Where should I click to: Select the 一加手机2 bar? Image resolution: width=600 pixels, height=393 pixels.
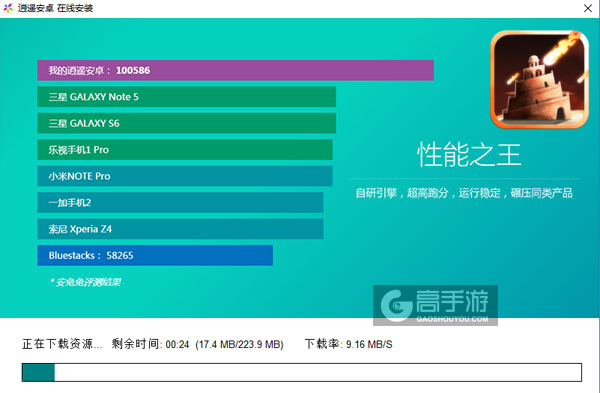pyautogui.click(x=180, y=202)
